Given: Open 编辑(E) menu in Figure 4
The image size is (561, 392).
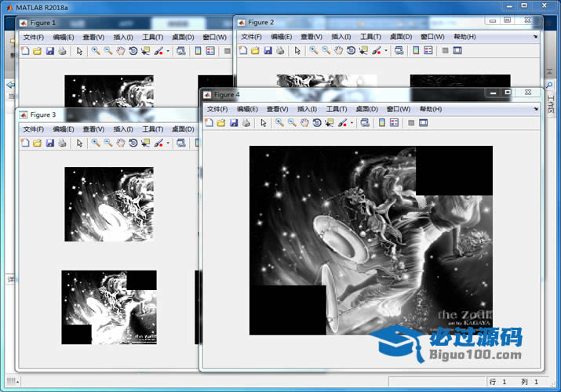Looking at the screenshot, I should pos(247,109).
